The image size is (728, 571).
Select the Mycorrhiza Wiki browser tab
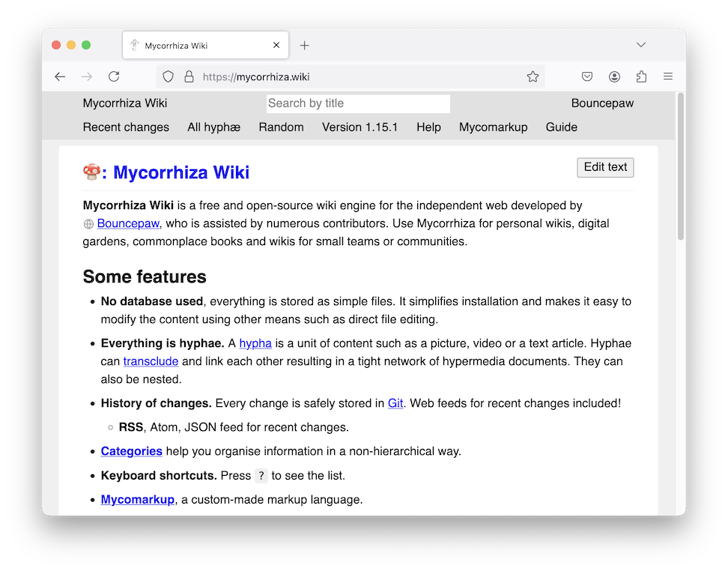pos(206,45)
